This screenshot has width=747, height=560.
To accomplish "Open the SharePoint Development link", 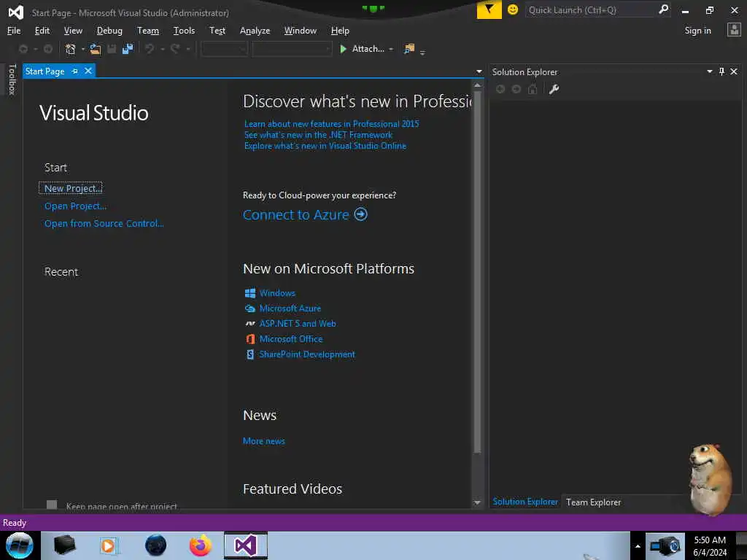I will pyautogui.click(x=307, y=354).
